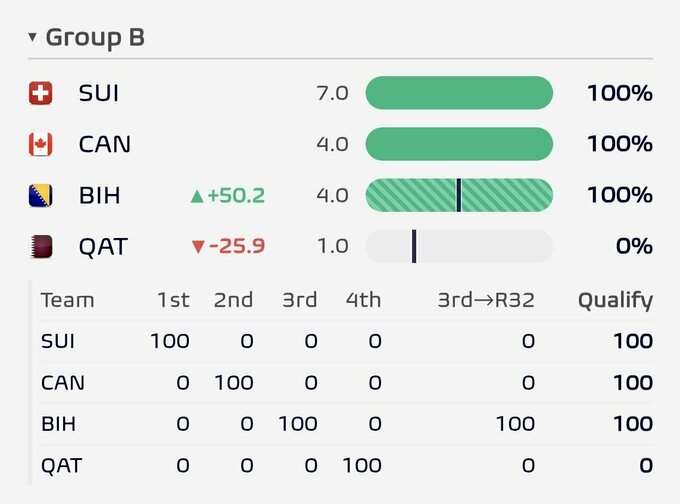This screenshot has width=680, height=504.
Task: Click the Team column header
Action: click(x=67, y=300)
